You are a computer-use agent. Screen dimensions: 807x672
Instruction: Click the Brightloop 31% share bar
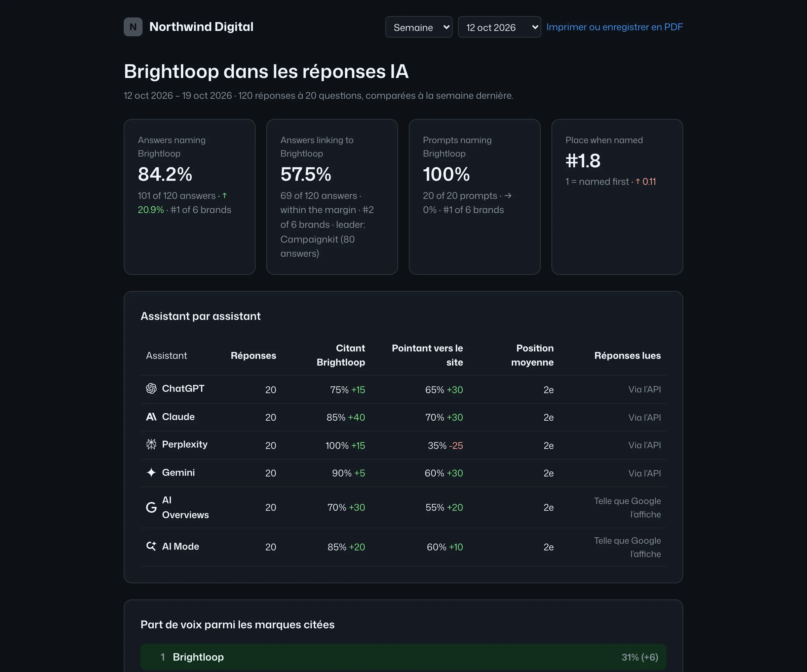(x=403, y=658)
